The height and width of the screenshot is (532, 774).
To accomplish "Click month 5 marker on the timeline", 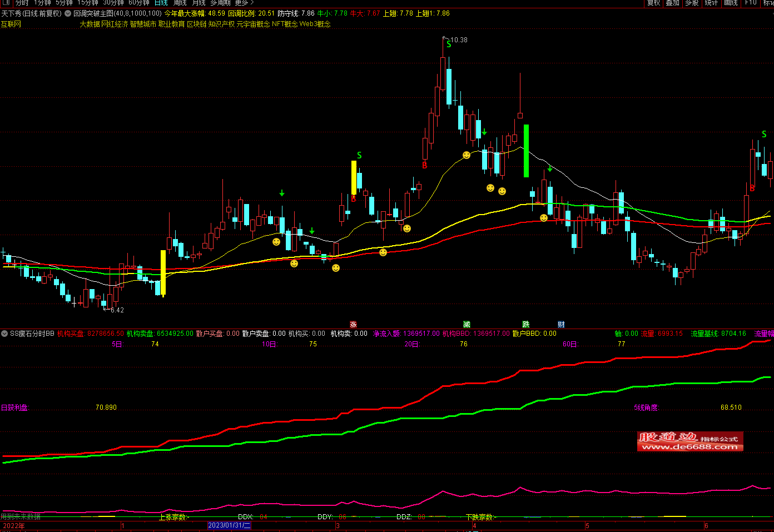I will (587, 526).
